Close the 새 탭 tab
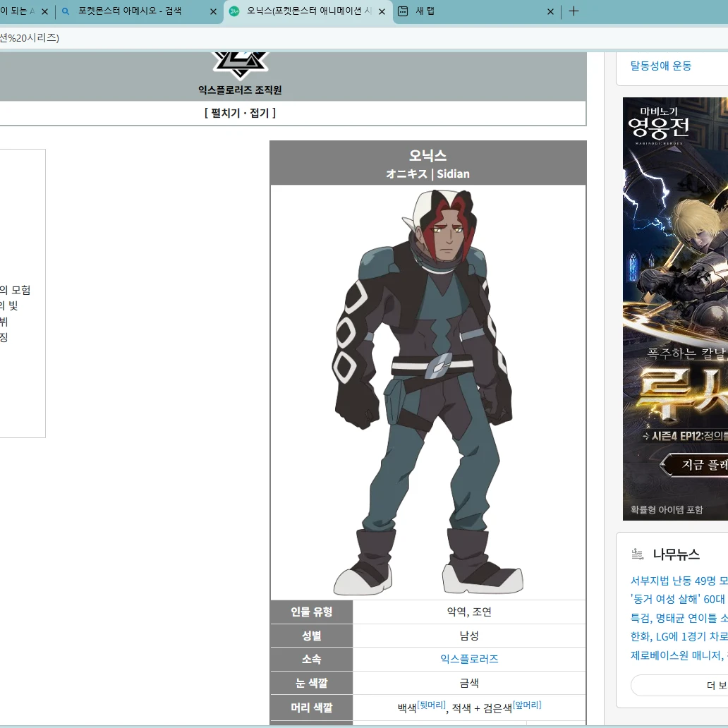 [x=551, y=11]
